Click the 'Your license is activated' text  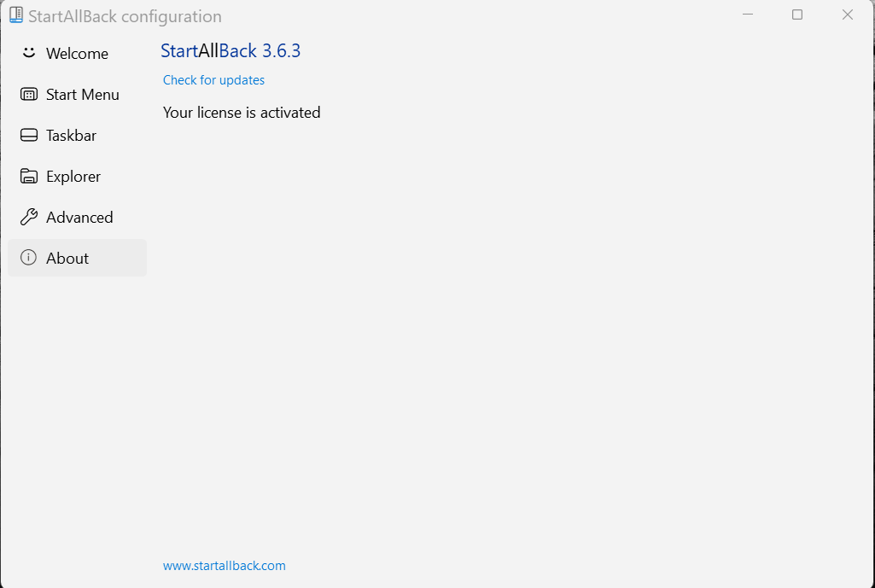coord(242,113)
